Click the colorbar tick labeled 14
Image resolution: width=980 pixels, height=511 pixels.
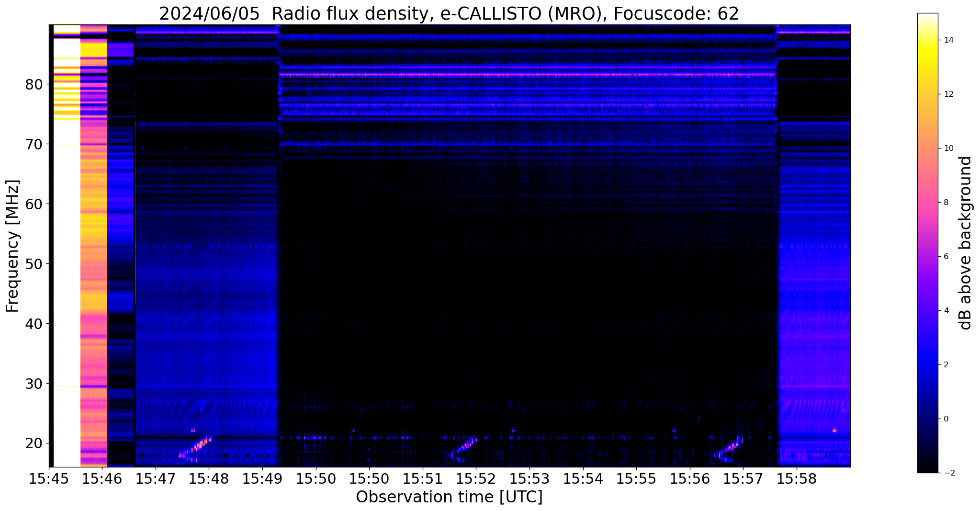point(948,40)
